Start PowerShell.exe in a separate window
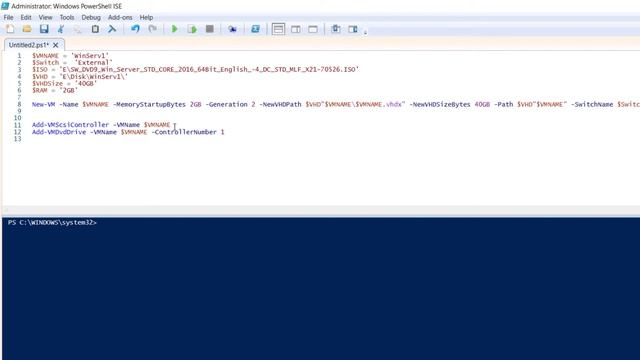 click(x=255, y=29)
